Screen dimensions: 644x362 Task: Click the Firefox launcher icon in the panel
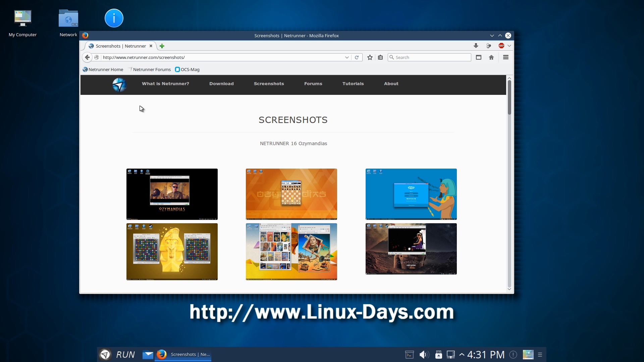162,354
